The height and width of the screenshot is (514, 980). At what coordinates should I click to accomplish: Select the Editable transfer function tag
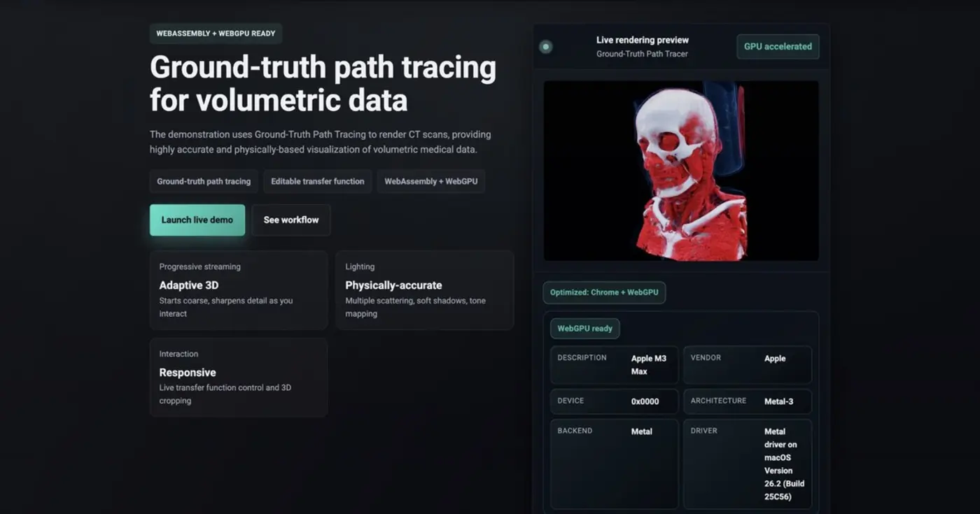point(317,181)
